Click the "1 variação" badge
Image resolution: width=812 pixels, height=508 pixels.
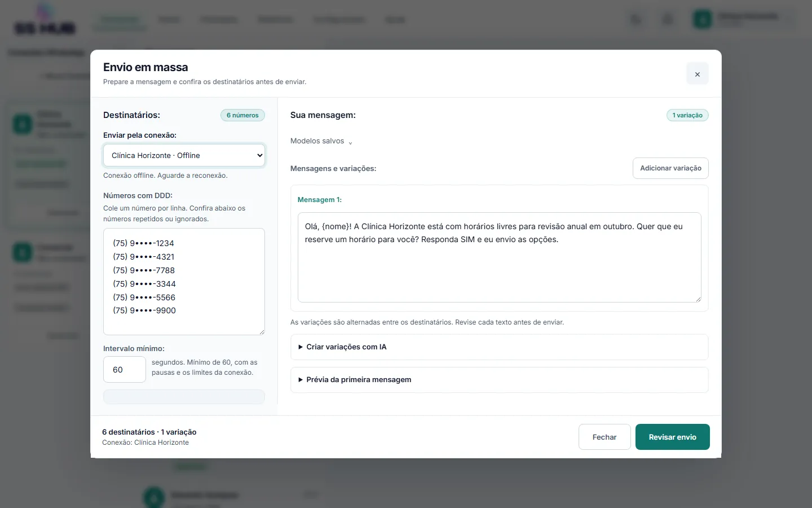687,115
